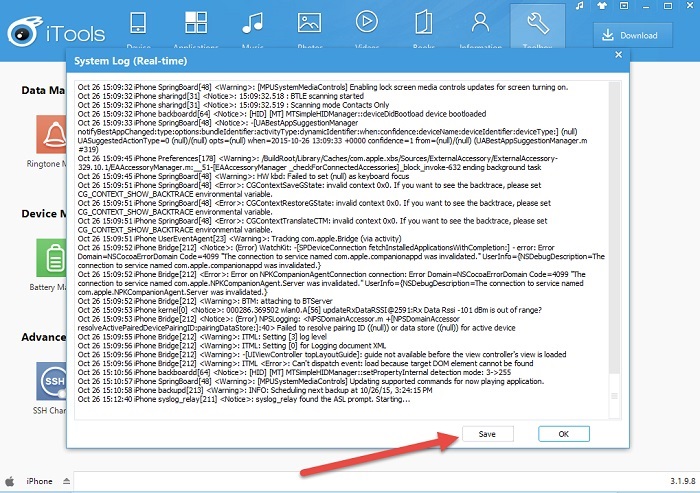Click the 'Tracking com.apple.Bridge' log line
The image size is (700, 493).
pos(239,239)
